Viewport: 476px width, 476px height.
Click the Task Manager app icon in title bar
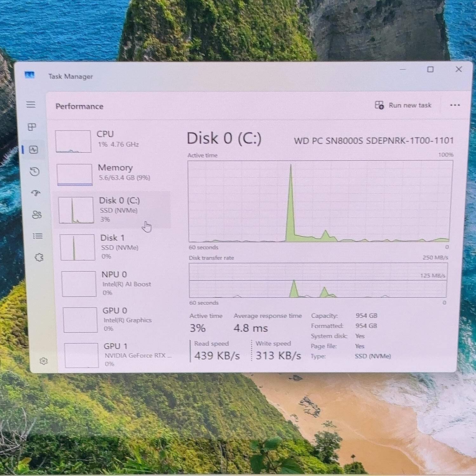pos(30,75)
